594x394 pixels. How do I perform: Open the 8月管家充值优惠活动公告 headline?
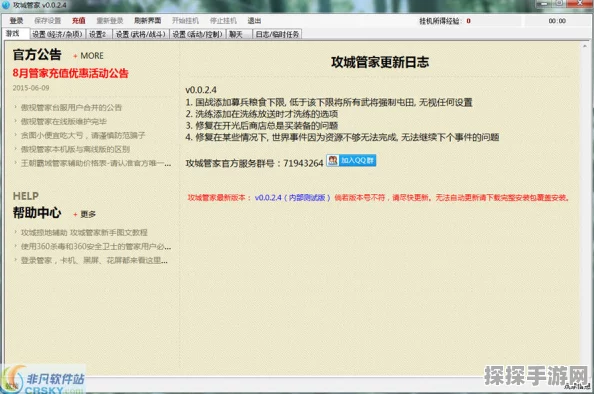point(70,73)
